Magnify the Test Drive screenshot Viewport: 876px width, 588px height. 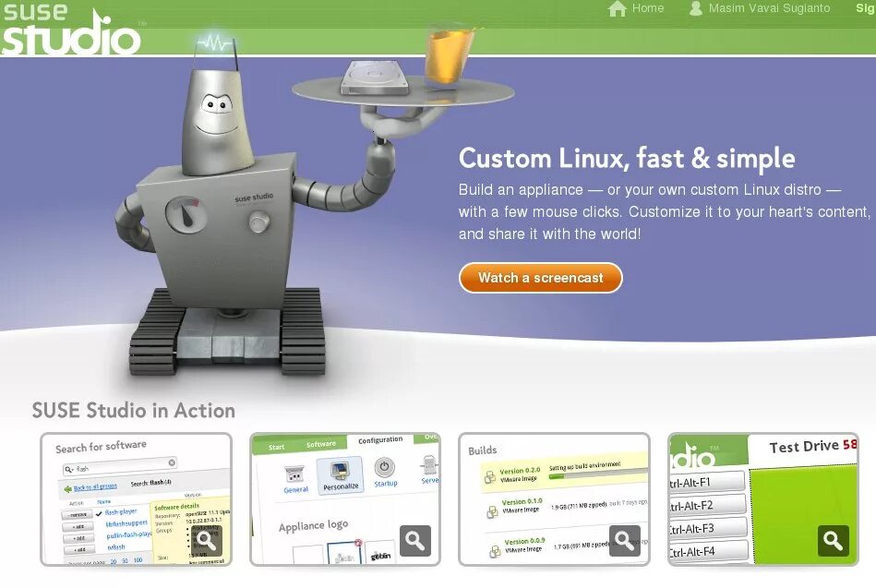click(x=834, y=541)
